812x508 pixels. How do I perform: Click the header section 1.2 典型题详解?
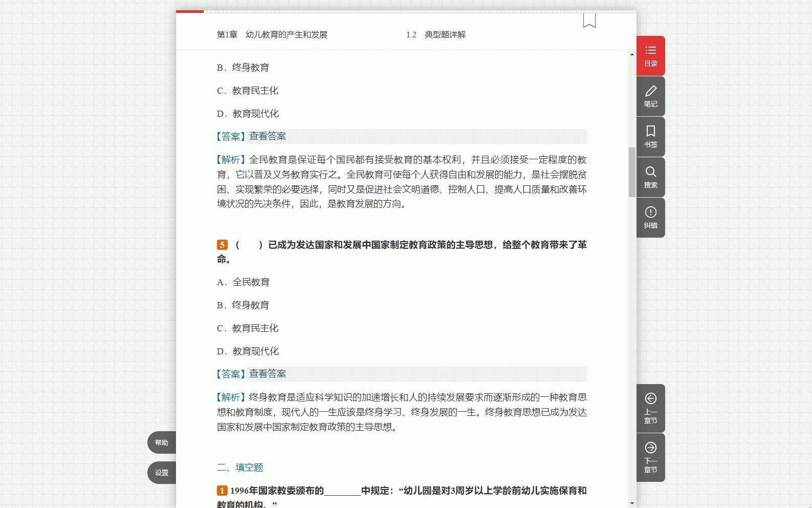(436, 35)
